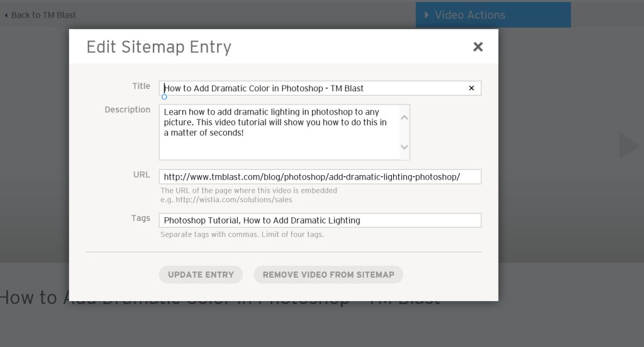Click into the Tags input field
Viewport: 644px width, 347px height.
(x=320, y=220)
